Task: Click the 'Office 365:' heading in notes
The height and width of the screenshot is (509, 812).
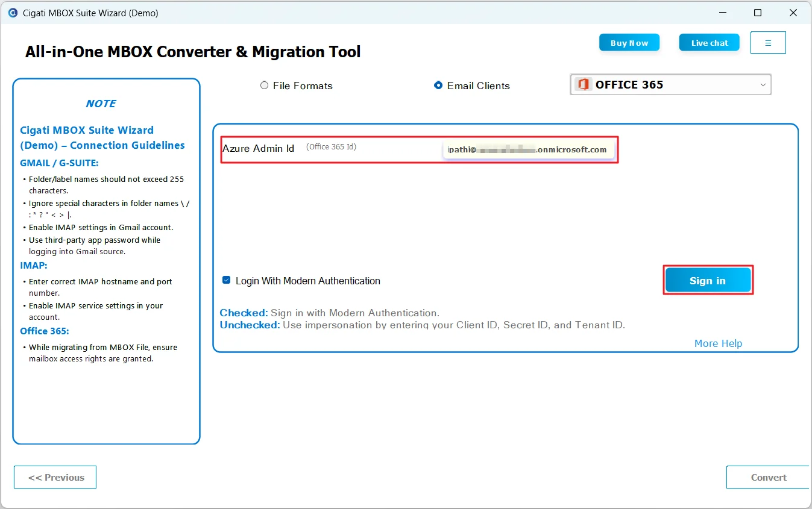Action: [x=45, y=331]
